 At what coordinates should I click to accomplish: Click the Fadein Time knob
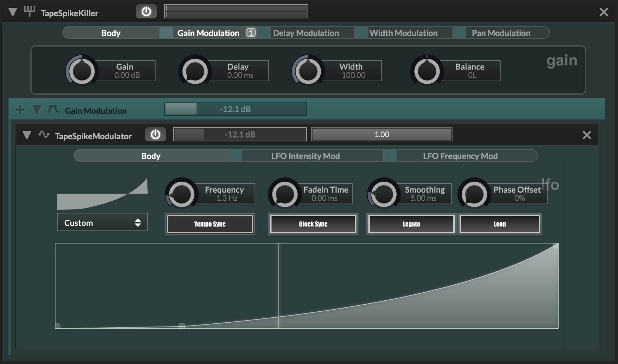(285, 194)
